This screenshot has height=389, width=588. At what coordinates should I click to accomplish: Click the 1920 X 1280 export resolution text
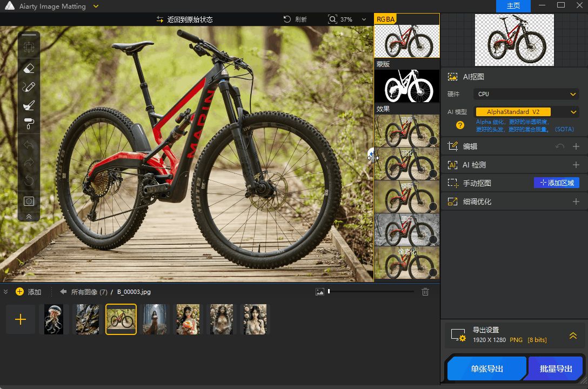tap(490, 340)
